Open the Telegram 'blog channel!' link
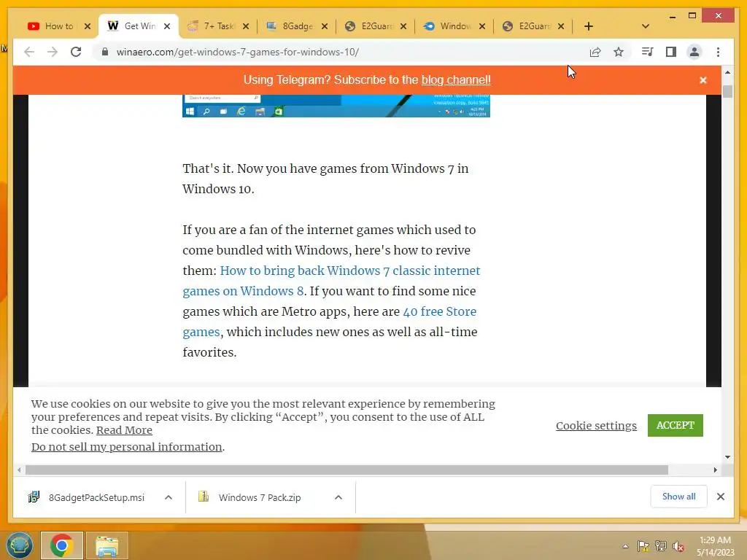 point(456,79)
